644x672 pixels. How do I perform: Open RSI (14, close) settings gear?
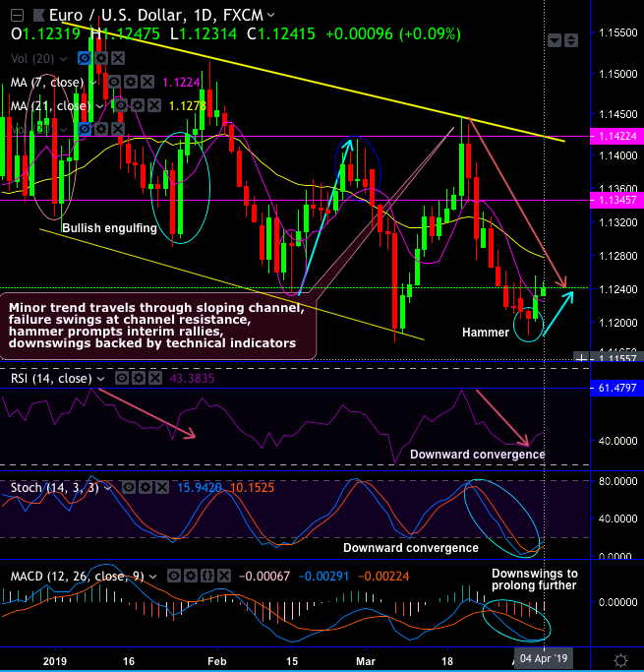[139, 379]
